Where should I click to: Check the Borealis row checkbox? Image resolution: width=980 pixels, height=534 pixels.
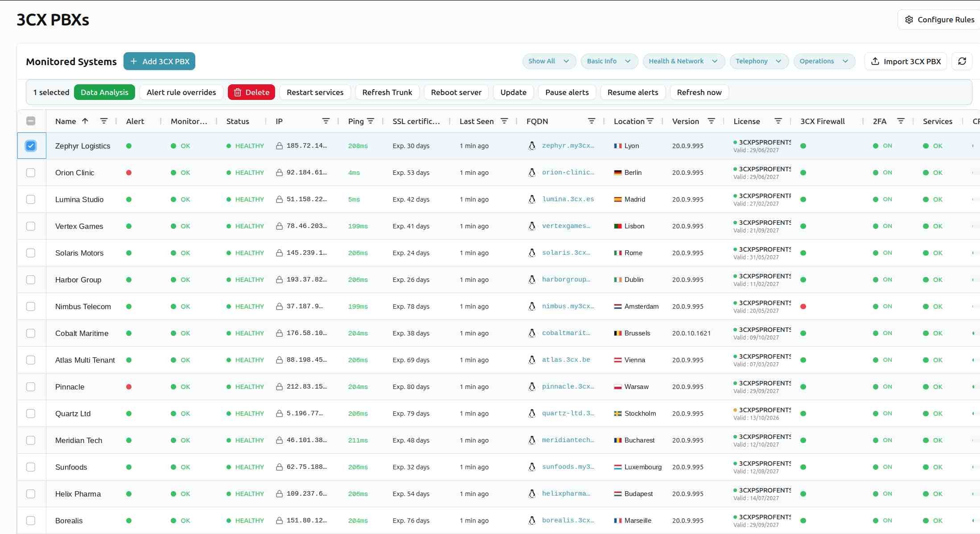pos(31,521)
